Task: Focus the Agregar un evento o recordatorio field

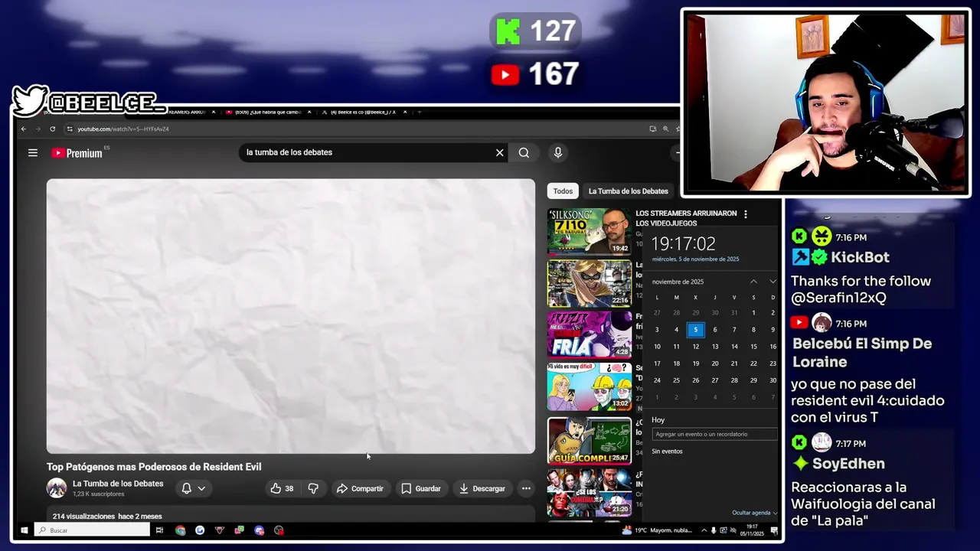Action: click(x=714, y=434)
